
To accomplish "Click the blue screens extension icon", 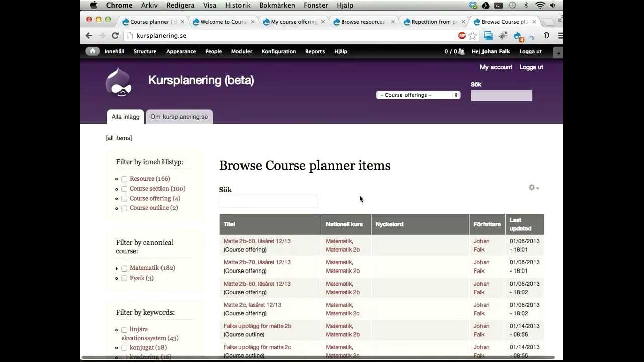I will (488, 36).
